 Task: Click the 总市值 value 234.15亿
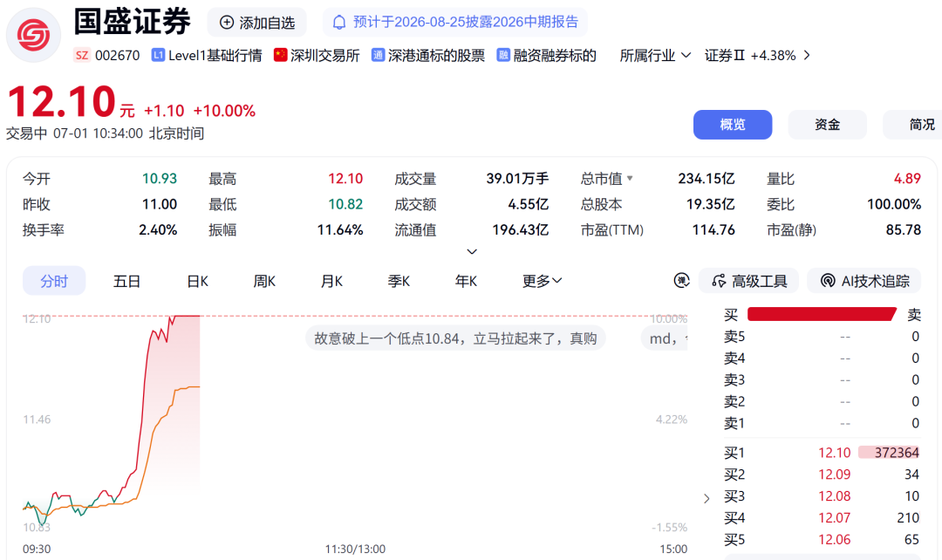706,179
